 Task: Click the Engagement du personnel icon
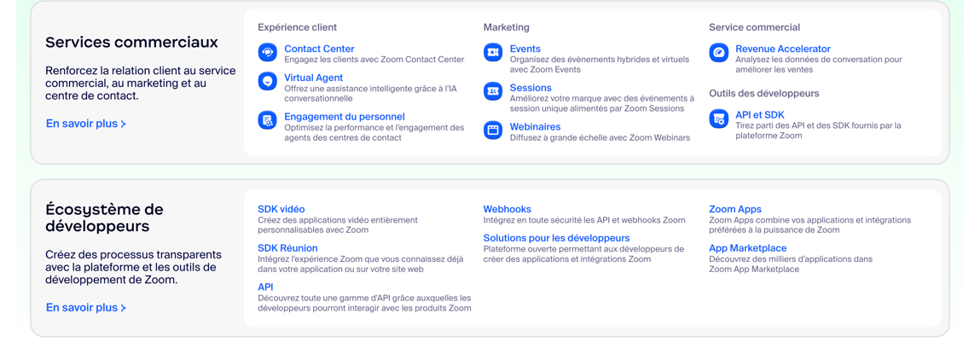[x=268, y=120]
